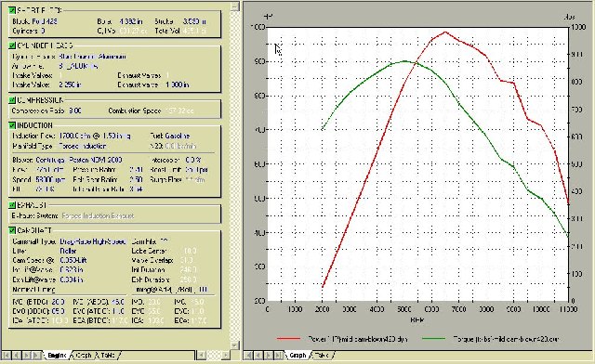
Task: Edit the IVO (BTDC) timing value
Action: click(x=58, y=302)
